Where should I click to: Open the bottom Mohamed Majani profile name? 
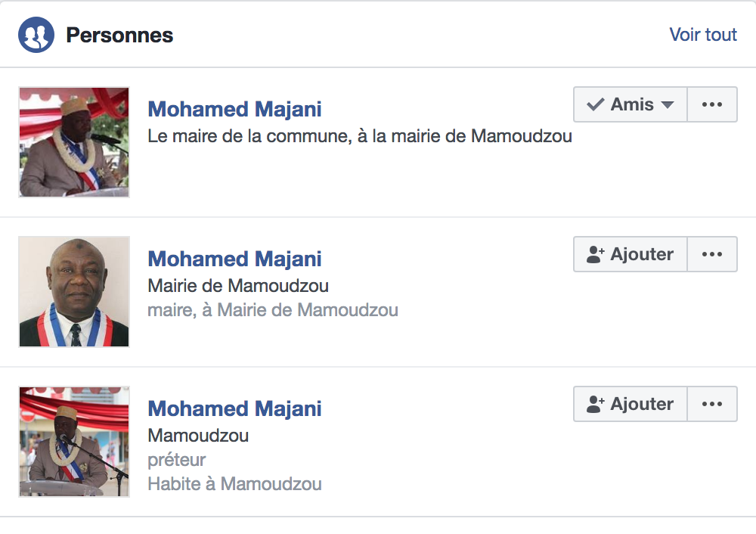[234, 408]
